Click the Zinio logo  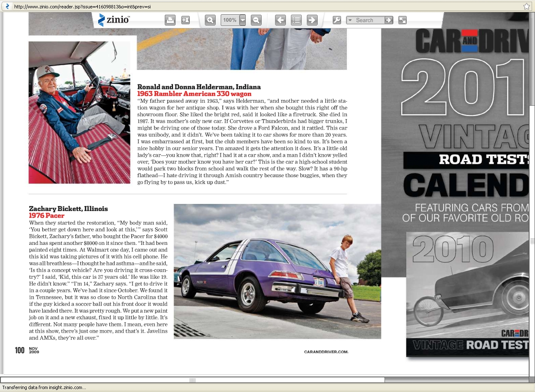[113, 20]
